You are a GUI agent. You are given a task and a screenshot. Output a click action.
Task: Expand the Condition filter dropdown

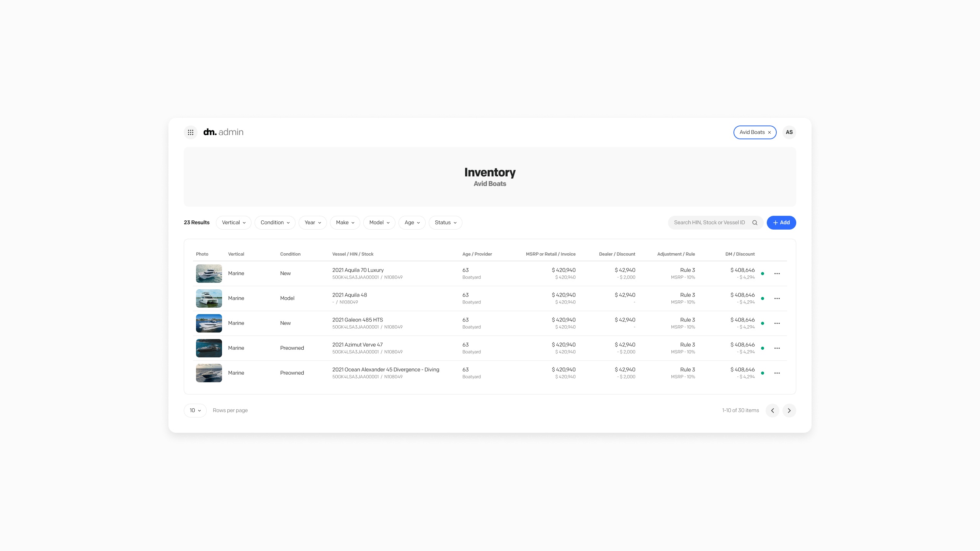pyautogui.click(x=274, y=223)
